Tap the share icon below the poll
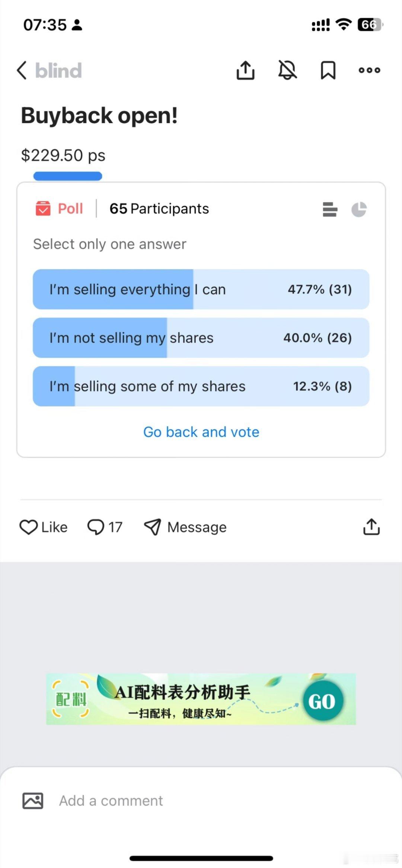Screen dimensions: 402x868 [x=371, y=527]
